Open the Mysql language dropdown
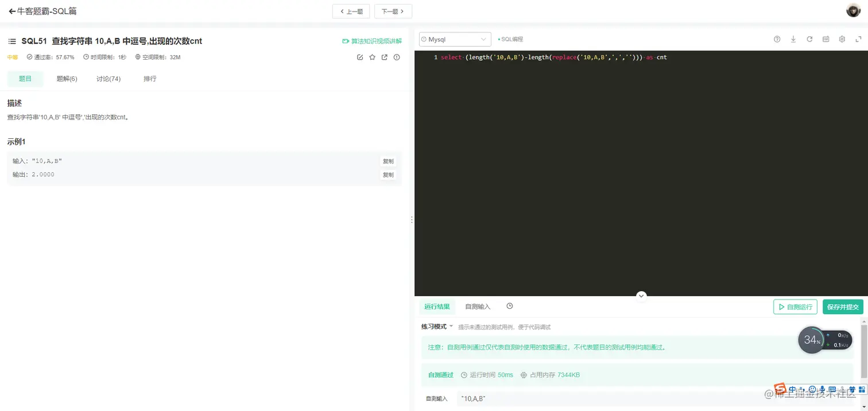Screen dimensions: 868x411 point(455,39)
